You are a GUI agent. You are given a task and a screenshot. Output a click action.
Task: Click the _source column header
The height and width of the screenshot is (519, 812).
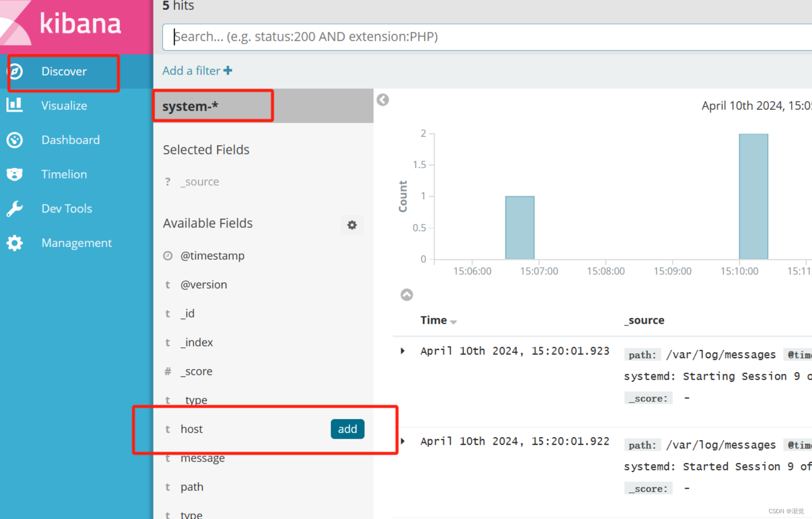(x=644, y=320)
